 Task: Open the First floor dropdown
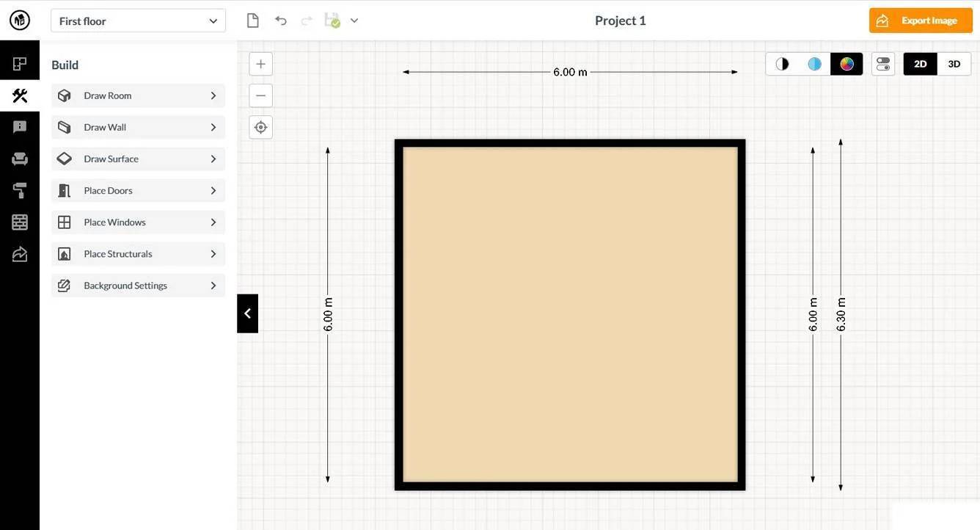tap(138, 21)
